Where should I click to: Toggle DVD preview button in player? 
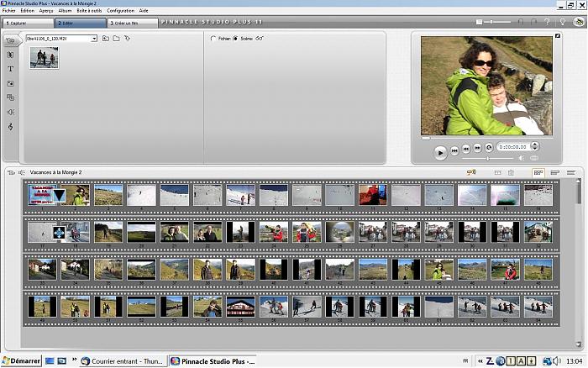pyautogui.click(x=534, y=158)
